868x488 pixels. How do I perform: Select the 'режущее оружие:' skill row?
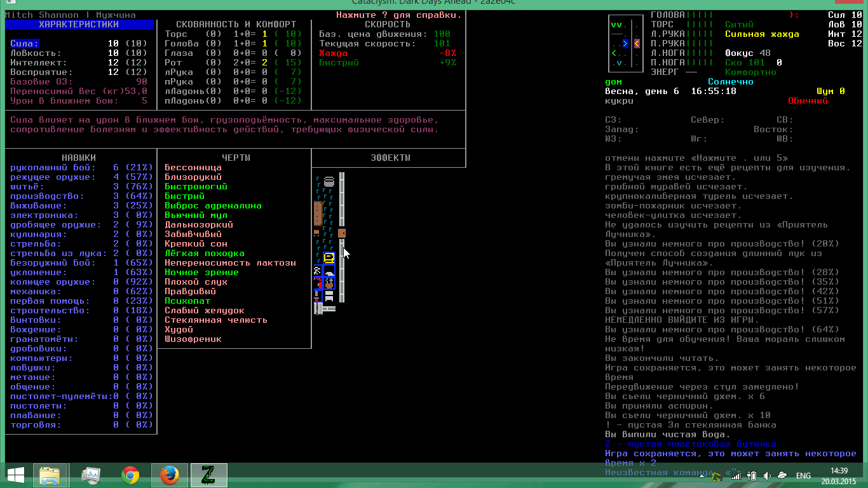pos(82,177)
